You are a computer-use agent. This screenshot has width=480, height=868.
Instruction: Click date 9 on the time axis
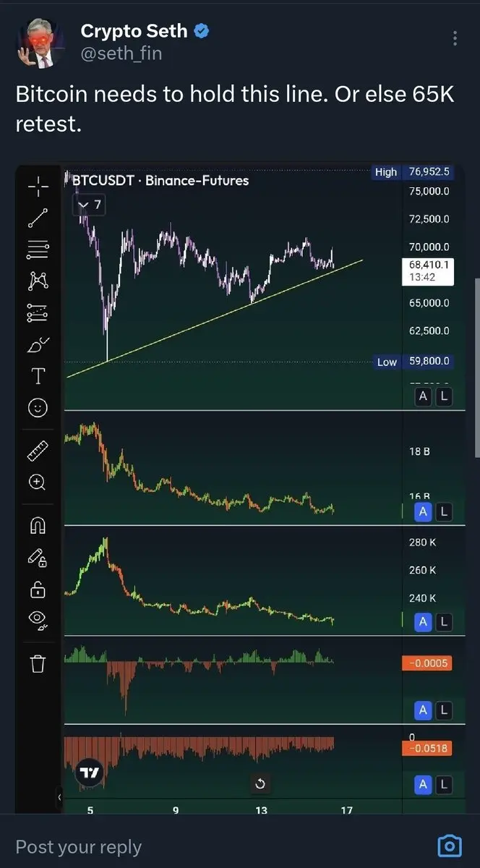pos(176,810)
